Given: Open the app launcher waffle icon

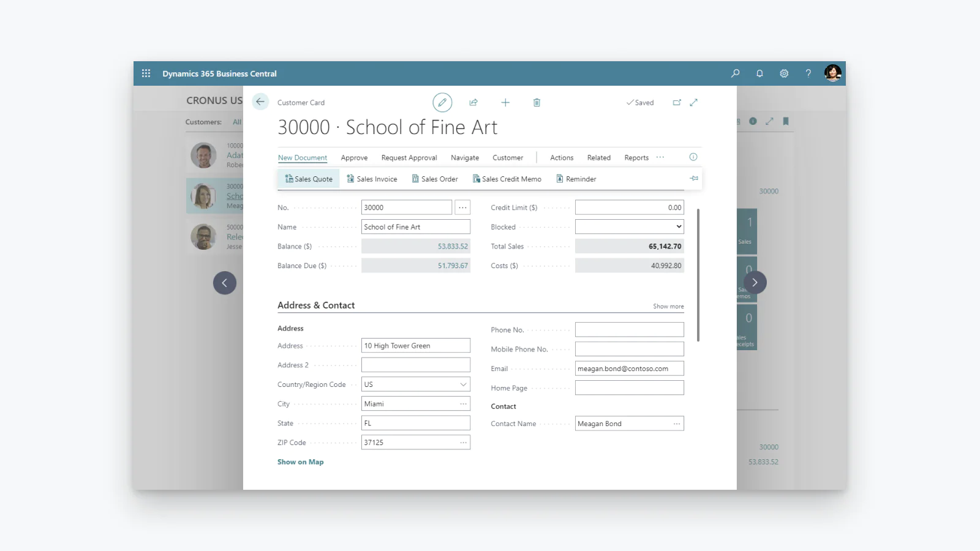Looking at the screenshot, I should click(146, 73).
